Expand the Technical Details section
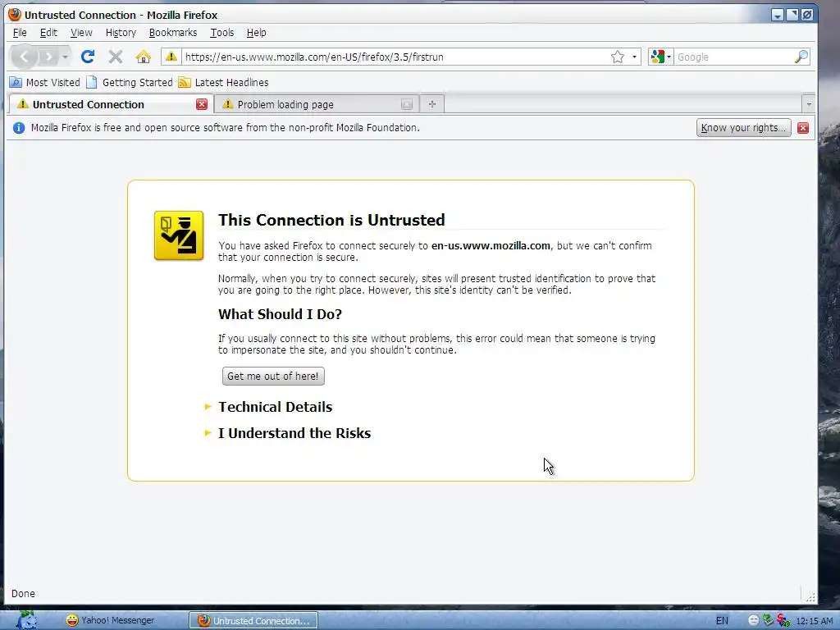Image resolution: width=840 pixels, height=630 pixels. pos(275,407)
